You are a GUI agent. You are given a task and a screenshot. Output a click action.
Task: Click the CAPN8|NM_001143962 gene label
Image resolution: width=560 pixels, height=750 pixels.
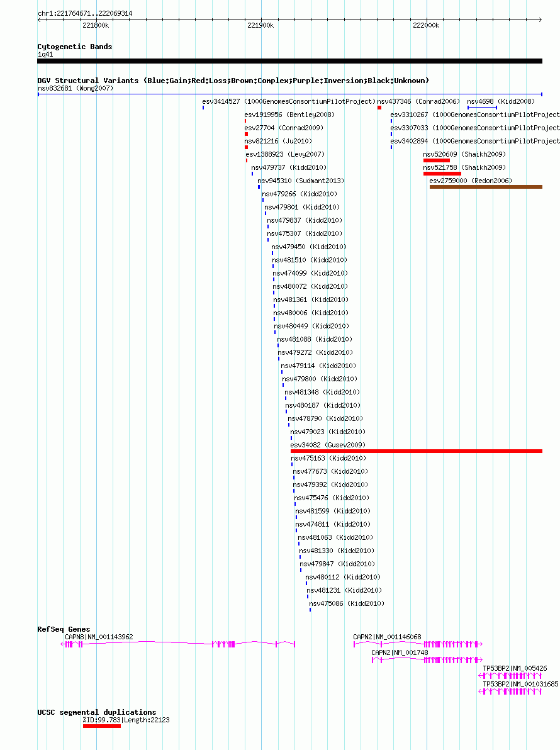coord(99,637)
